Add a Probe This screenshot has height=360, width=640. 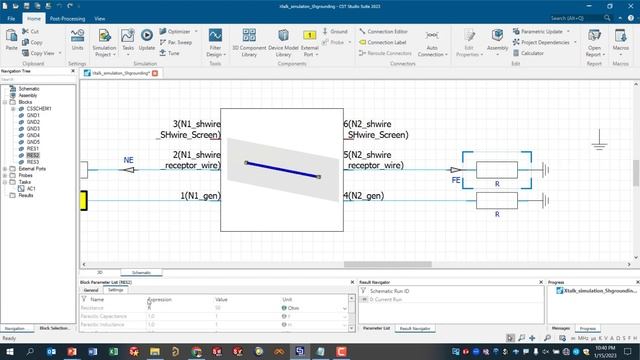tap(333, 42)
